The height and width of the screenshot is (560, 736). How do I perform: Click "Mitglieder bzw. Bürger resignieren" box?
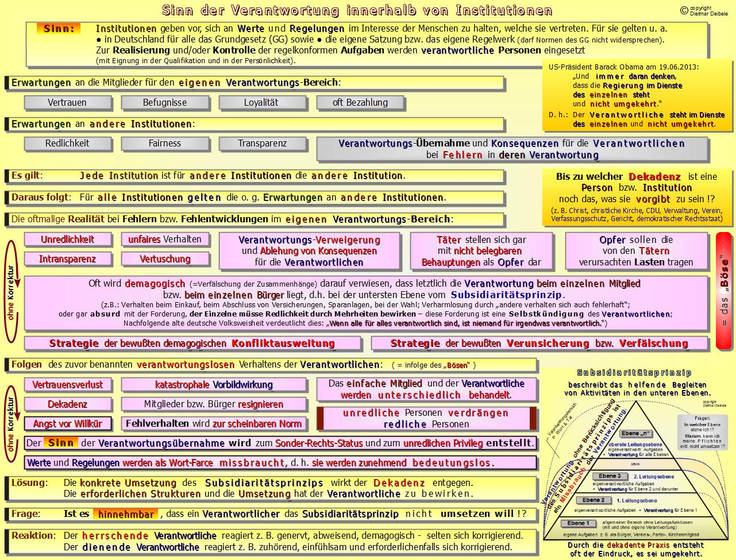214,404
